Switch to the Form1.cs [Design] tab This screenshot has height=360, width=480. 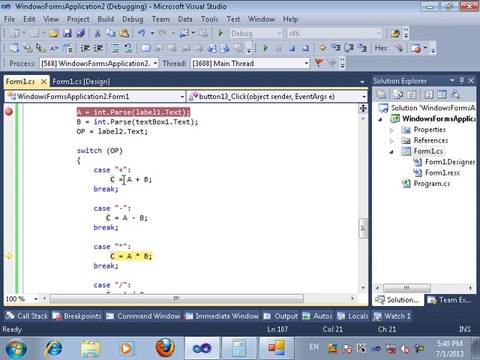point(81,81)
